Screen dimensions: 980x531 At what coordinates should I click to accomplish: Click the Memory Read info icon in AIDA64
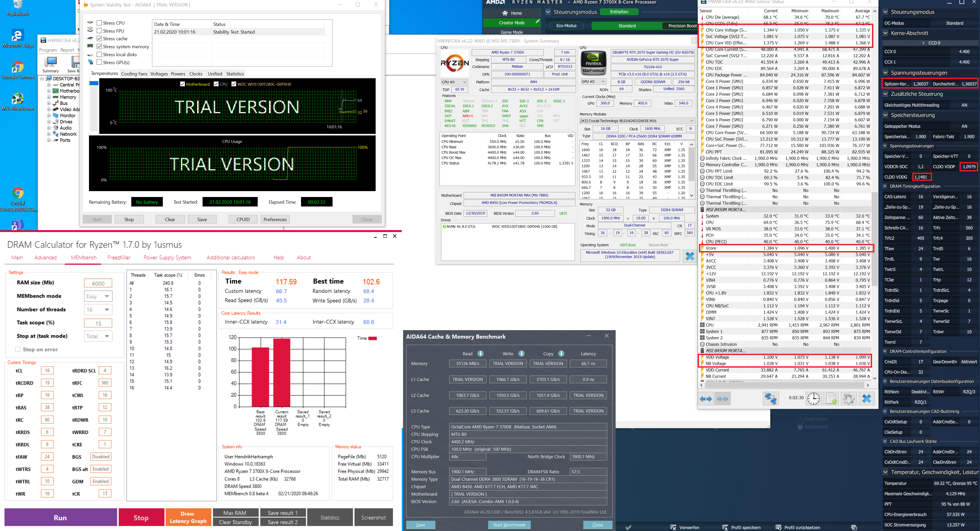point(481,354)
